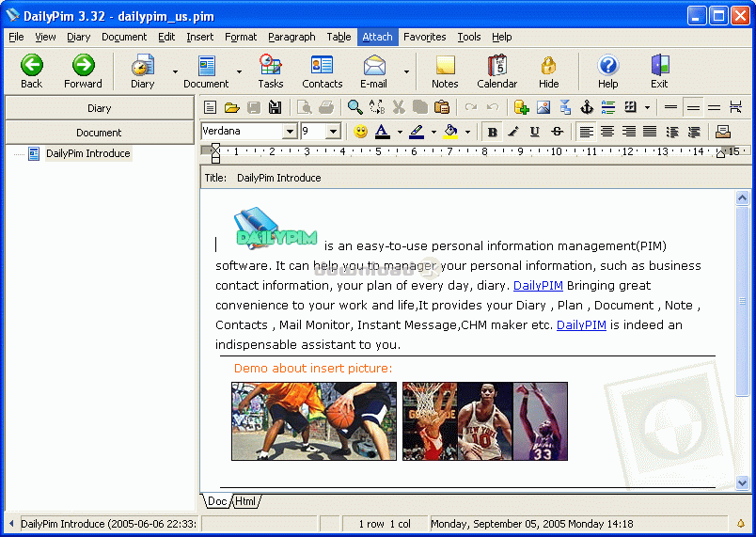
Task: Click the Help question mark icon
Action: (x=608, y=65)
